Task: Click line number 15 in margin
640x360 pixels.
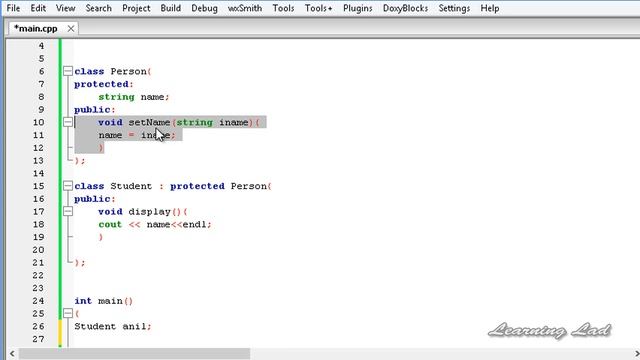Action: tap(38, 186)
